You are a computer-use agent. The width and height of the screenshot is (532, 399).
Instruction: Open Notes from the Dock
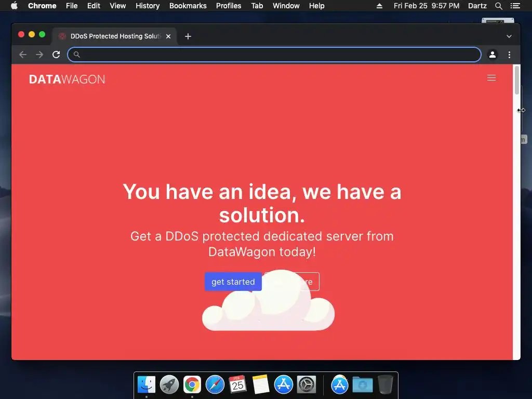(x=261, y=384)
